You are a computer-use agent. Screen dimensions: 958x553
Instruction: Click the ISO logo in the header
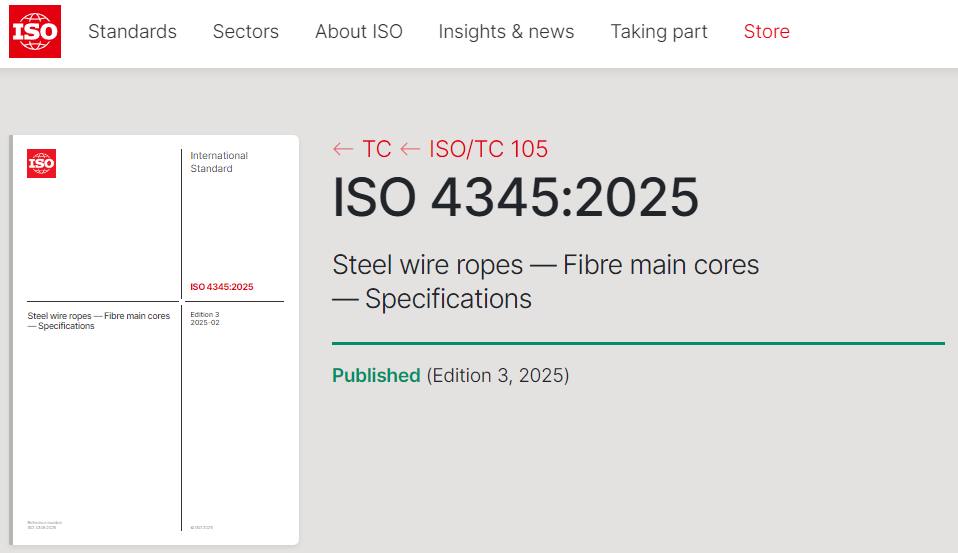click(35, 31)
